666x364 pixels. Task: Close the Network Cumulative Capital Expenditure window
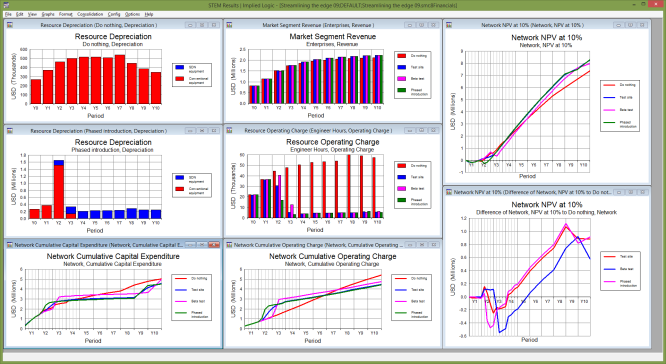[x=214, y=245]
